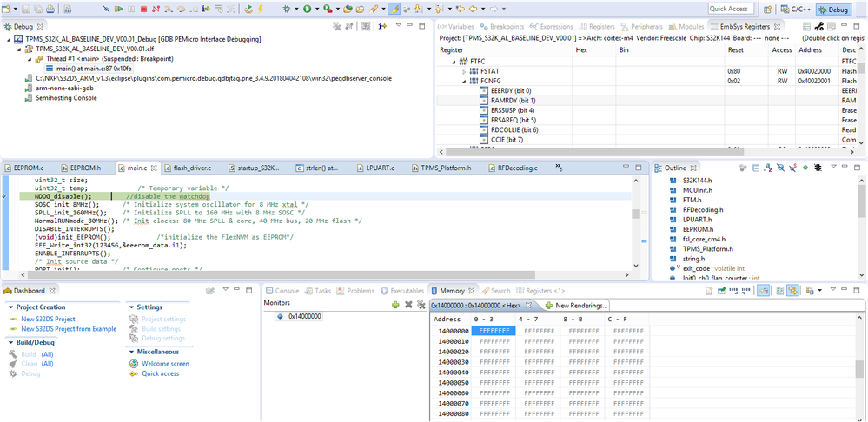Click the Disconnect icon in debug toolbar
This screenshot has height=422, width=868.
pyautogui.click(x=156, y=9)
